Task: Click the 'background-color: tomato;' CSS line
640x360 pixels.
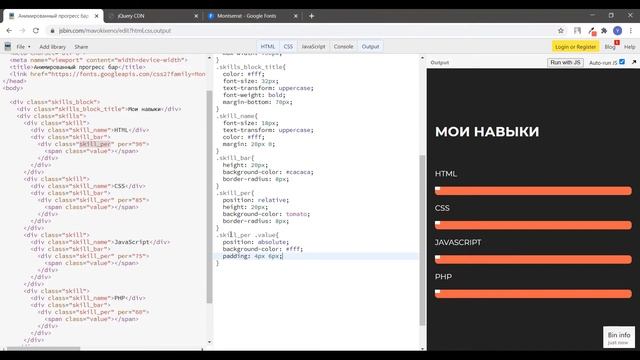Action: [x=266, y=214]
